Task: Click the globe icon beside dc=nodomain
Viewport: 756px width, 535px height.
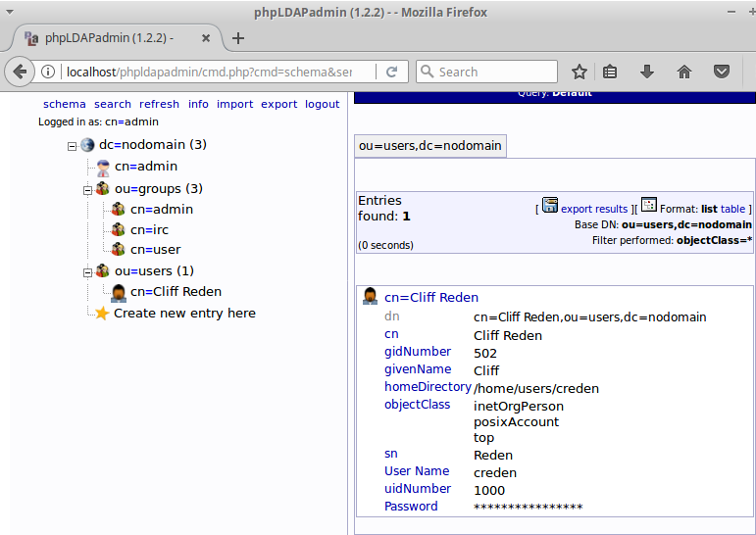Action: 87,145
